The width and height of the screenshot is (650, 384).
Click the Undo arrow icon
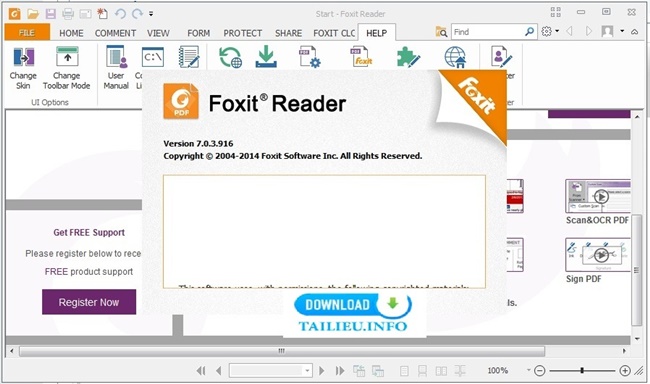(x=120, y=14)
